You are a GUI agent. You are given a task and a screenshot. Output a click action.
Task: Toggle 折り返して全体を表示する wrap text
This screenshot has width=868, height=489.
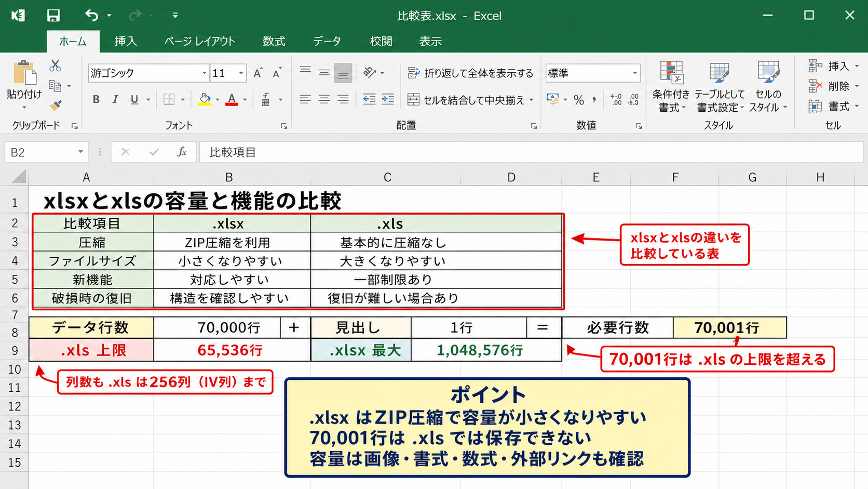(471, 73)
